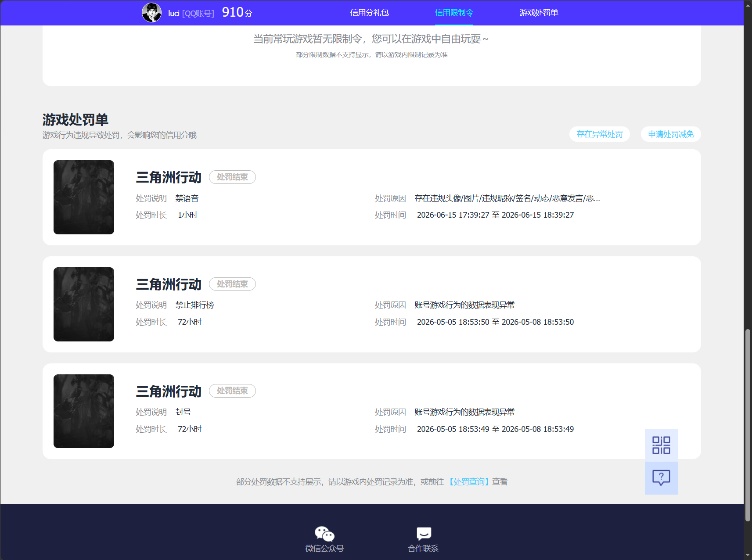752x560 pixels.
Task: Click the truncated 存在违规头像 punishment reason
Action: tap(507, 198)
